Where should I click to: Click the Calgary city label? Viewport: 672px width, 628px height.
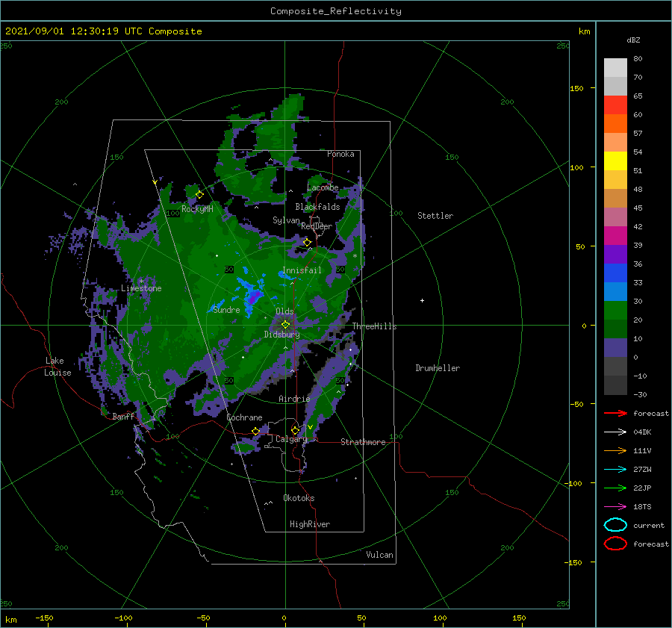pos(291,439)
